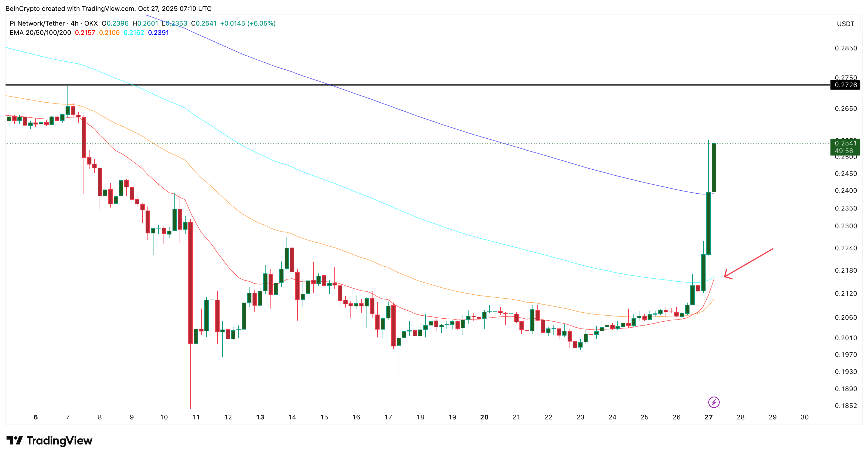Click the TradingView logo in bottom-left corner

click(x=51, y=440)
